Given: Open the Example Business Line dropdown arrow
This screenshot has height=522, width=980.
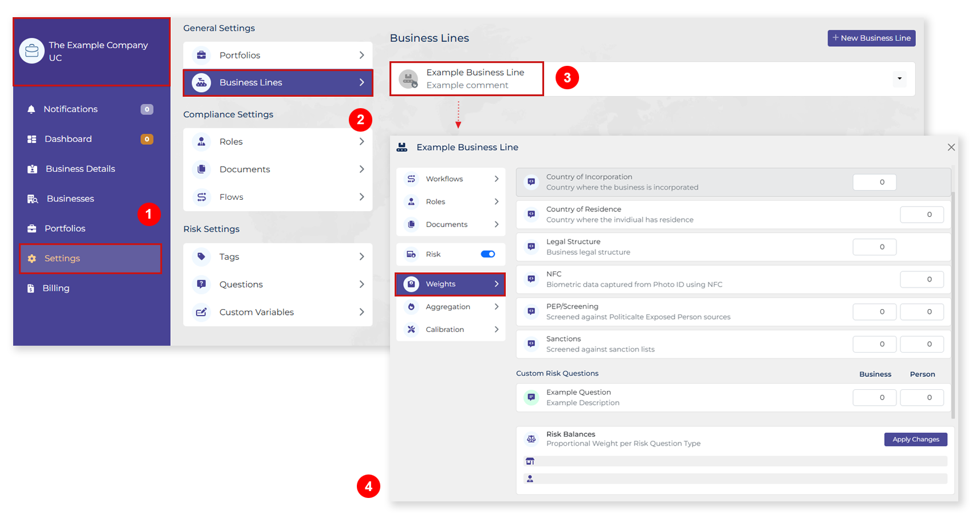Looking at the screenshot, I should [x=899, y=79].
